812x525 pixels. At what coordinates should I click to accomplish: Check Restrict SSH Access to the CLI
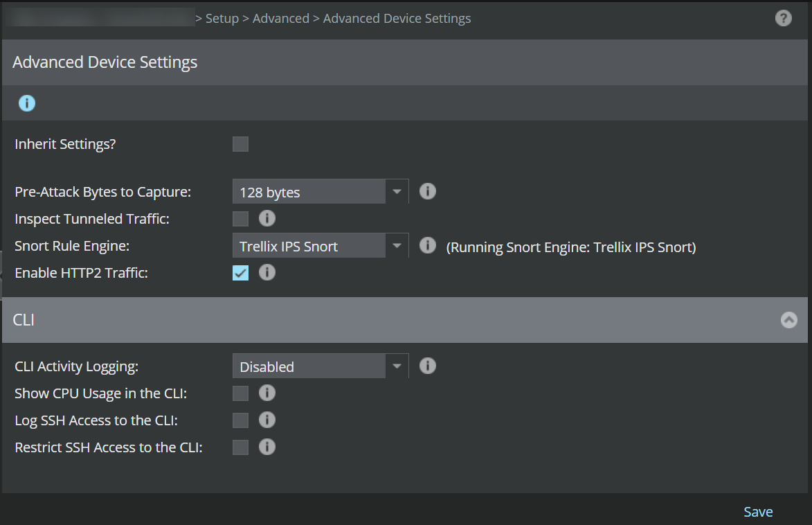point(240,447)
